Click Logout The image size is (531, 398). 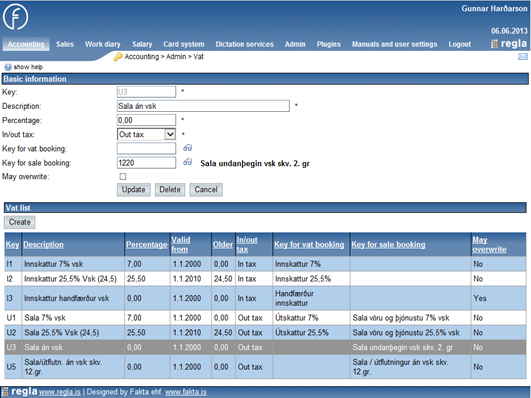click(460, 44)
